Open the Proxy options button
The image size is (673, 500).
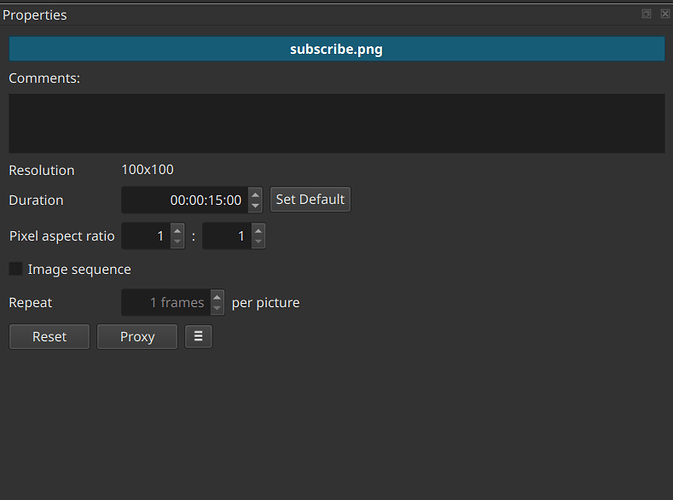pos(137,337)
